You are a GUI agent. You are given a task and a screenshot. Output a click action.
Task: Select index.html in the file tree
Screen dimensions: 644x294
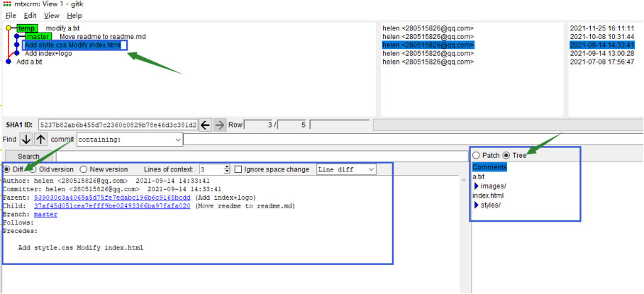[488, 196]
